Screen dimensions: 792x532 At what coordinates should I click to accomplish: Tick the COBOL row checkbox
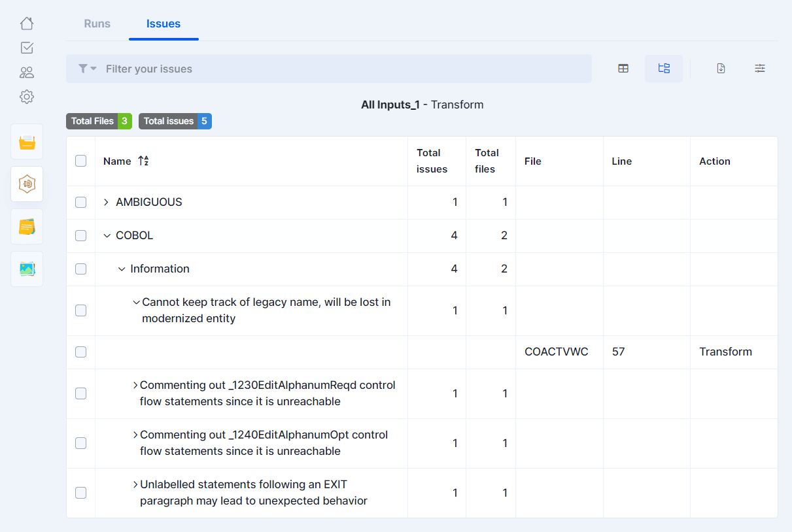pyautogui.click(x=80, y=235)
